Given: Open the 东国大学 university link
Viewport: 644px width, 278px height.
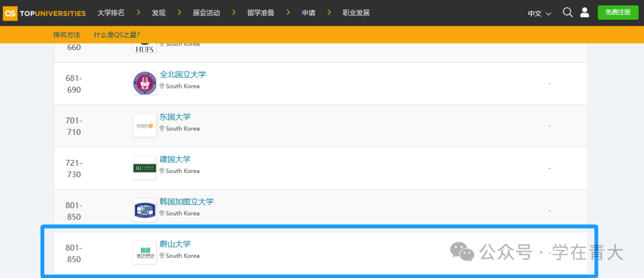Looking at the screenshot, I should click(175, 117).
